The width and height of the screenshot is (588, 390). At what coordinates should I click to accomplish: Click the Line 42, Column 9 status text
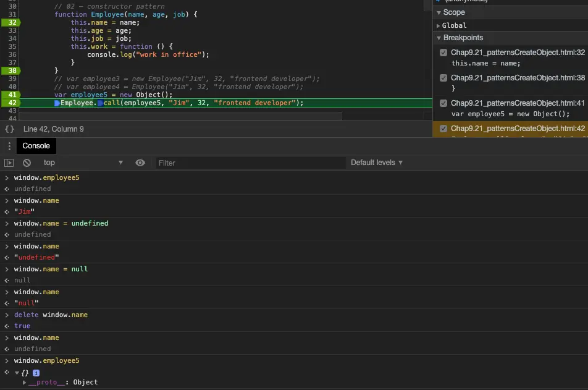(x=54, y=129)
